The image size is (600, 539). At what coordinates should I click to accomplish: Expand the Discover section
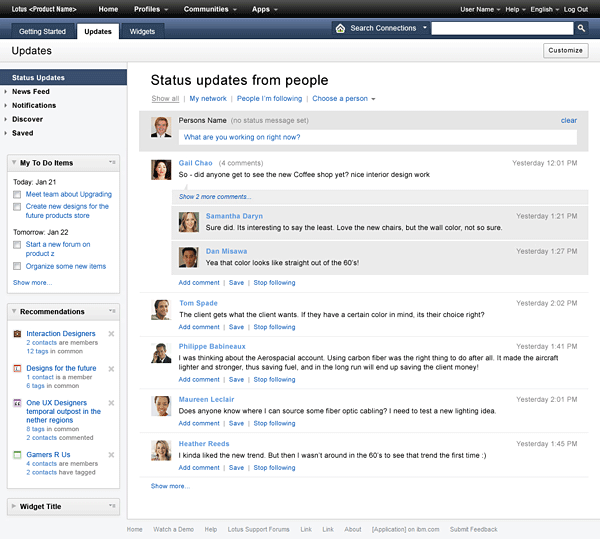point(6,119)
